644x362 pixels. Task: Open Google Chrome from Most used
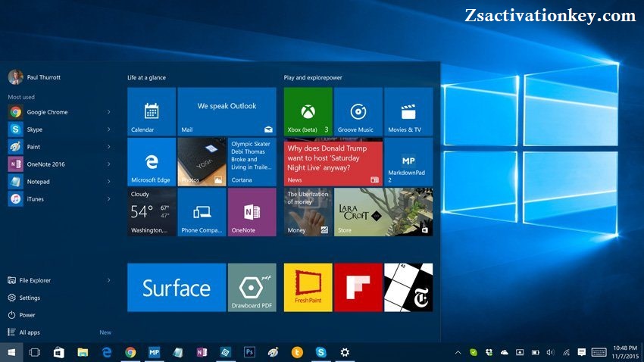(x=60, y=111)
